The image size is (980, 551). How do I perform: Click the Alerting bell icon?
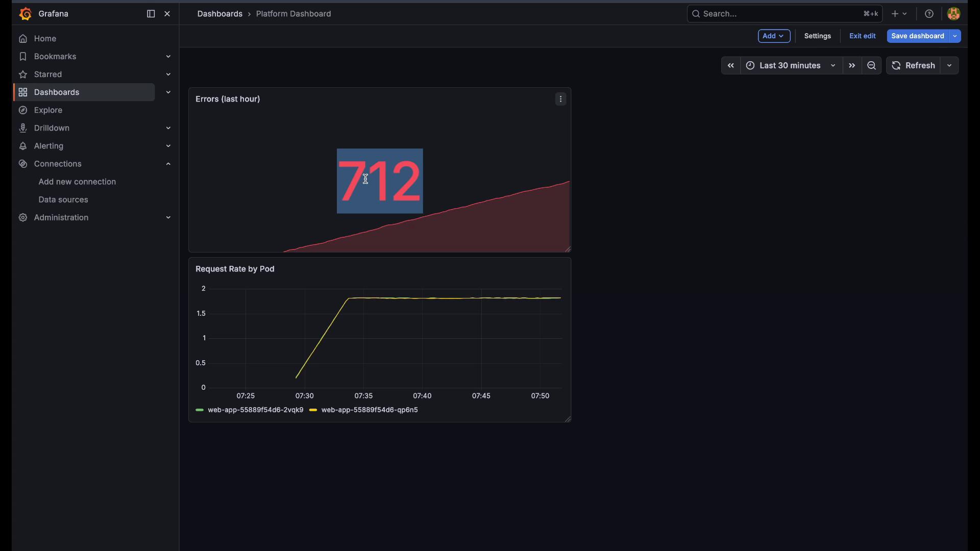23,146
